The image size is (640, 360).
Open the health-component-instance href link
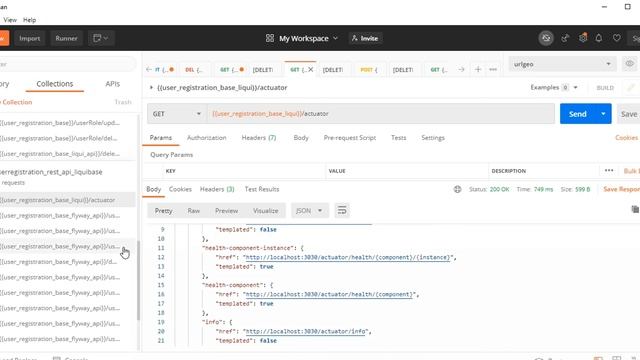point(348,258)
